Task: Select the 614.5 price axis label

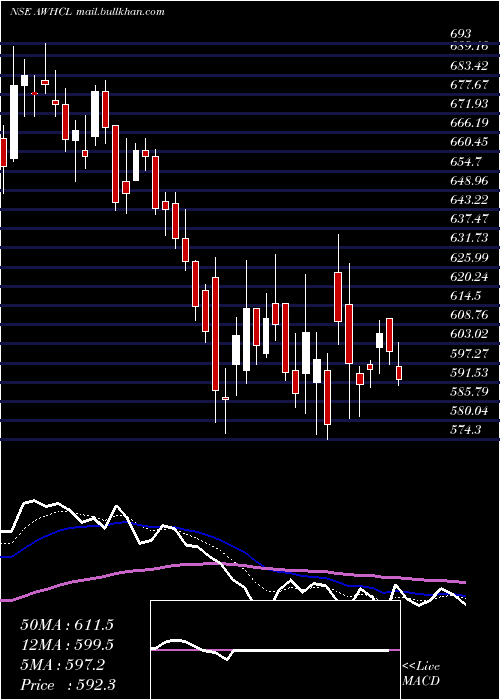Action: [466, 296]
